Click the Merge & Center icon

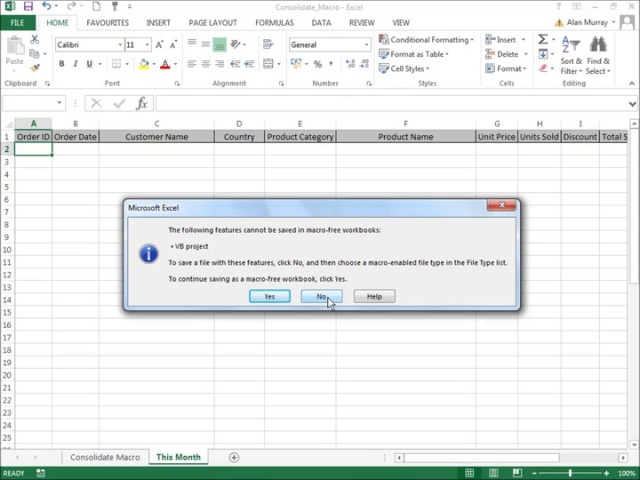point(268,64)
